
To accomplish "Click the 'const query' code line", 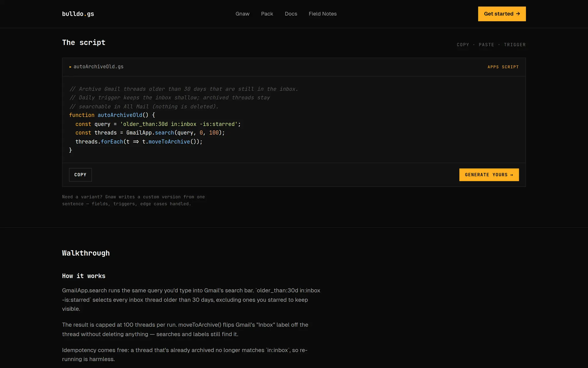I will (x=158, y=124).
